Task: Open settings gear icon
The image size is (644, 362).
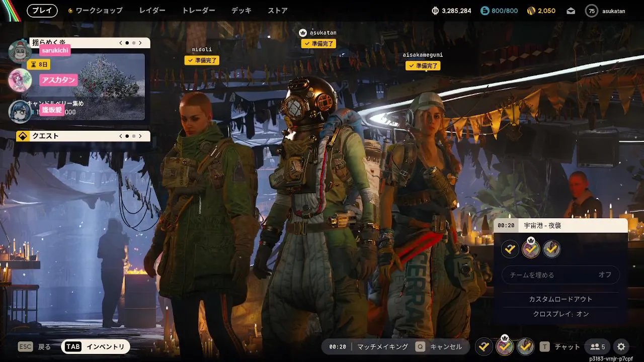Action: [x=621, y=346]
